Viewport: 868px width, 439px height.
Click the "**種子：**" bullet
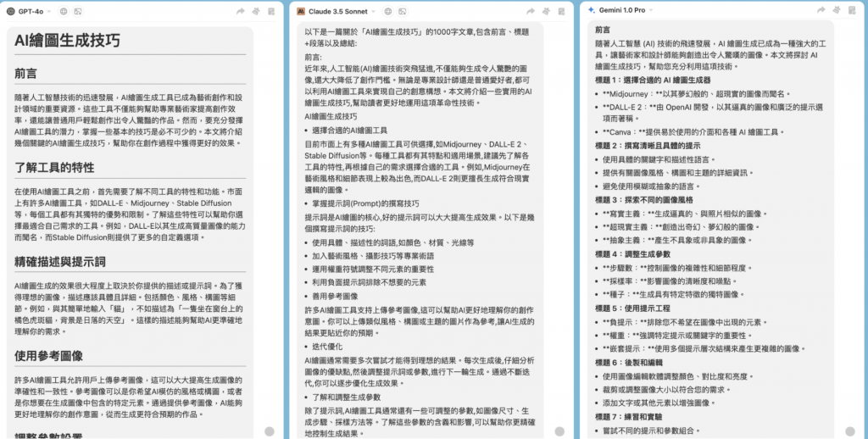click(673, 295)
